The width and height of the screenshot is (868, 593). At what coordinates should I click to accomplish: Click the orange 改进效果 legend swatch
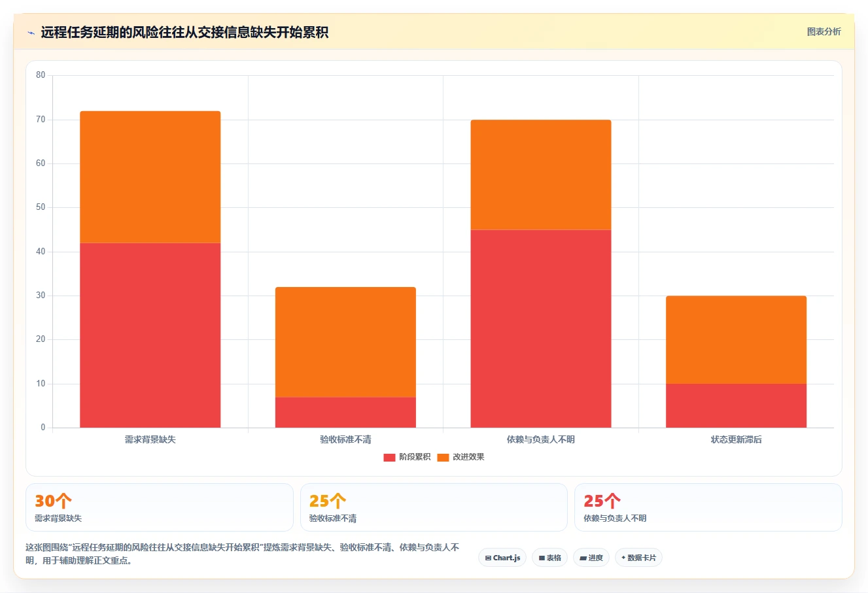(443, 458)
